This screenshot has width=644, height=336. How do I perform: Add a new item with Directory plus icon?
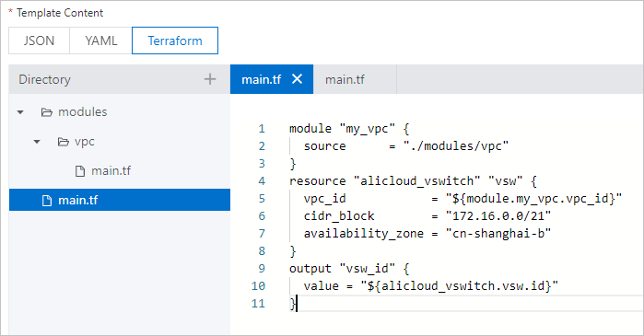point(210,79)
